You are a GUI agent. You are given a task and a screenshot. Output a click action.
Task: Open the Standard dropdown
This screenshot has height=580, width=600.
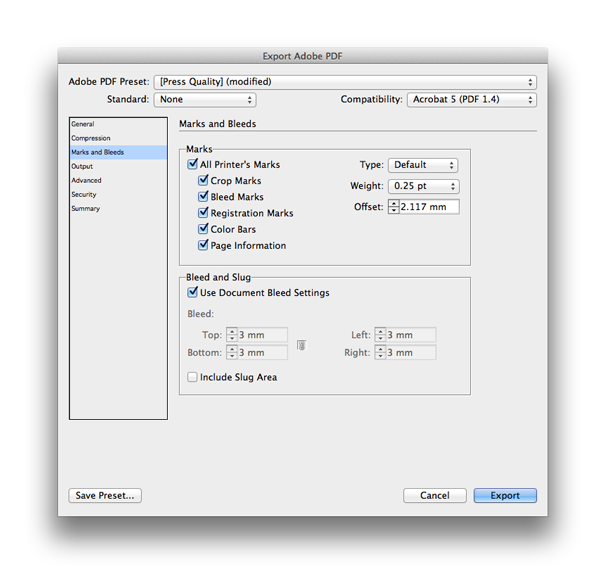click(205, 99)
